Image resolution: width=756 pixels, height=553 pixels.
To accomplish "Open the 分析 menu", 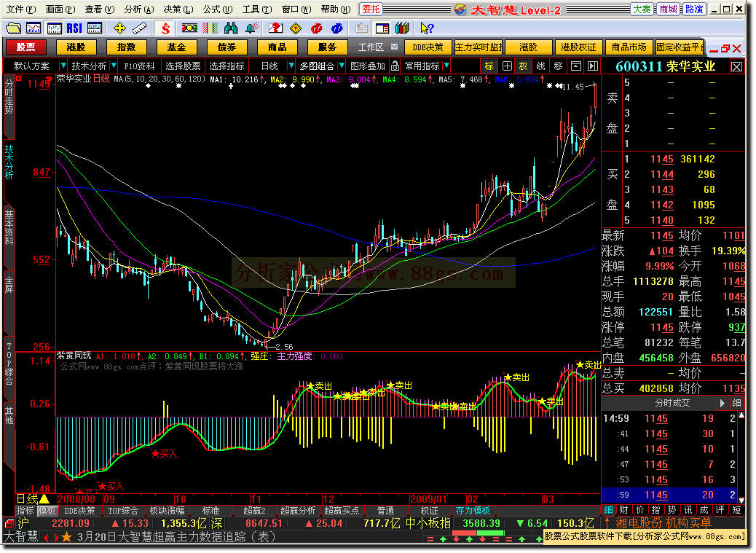I will (x=139, y=9).
